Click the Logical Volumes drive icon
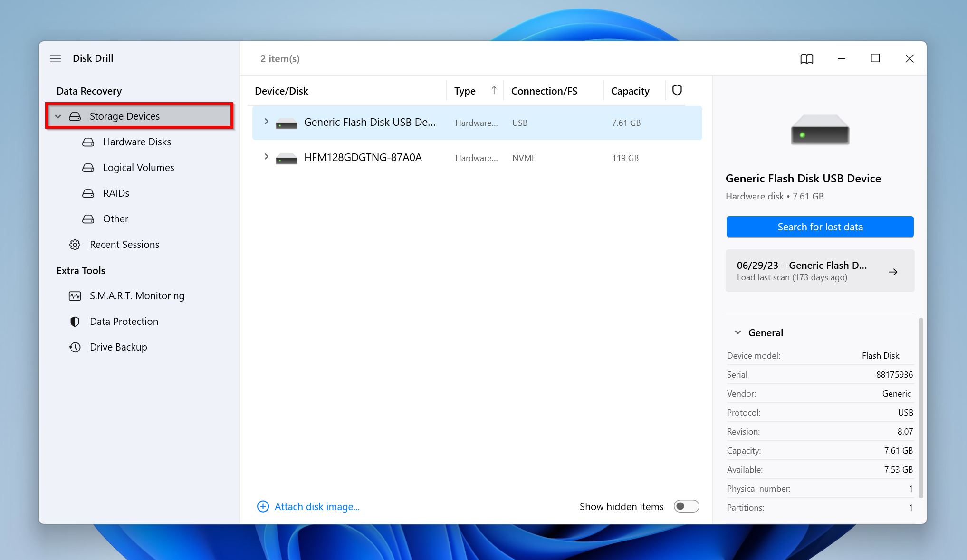Image resolution: width=967 pixels, height=560 pixels. [88, 168]
